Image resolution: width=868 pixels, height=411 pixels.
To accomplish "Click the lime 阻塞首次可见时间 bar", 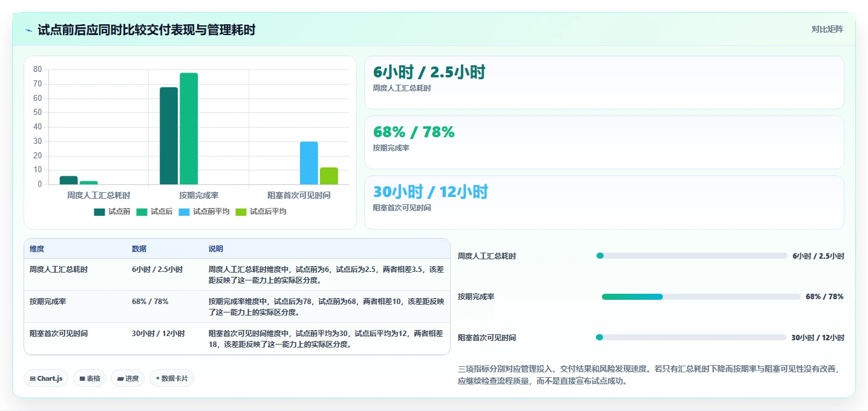I will pyautogui.click(x=329, y=176).
